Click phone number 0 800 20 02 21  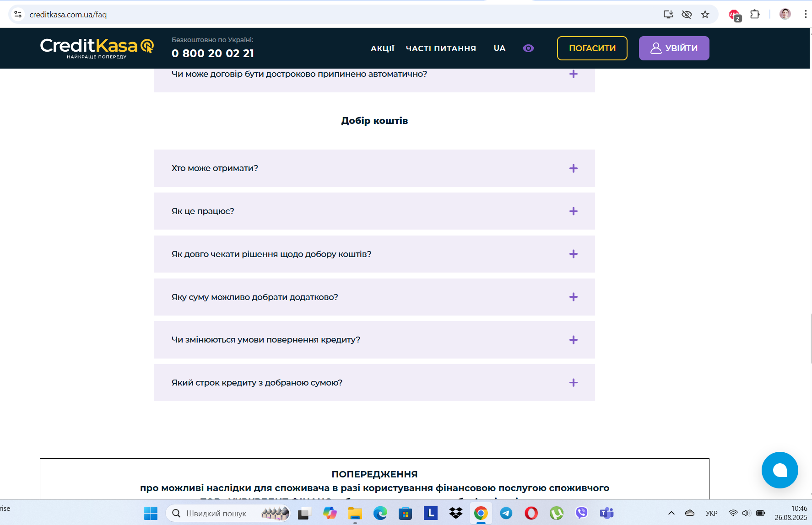tap(213, 54)
